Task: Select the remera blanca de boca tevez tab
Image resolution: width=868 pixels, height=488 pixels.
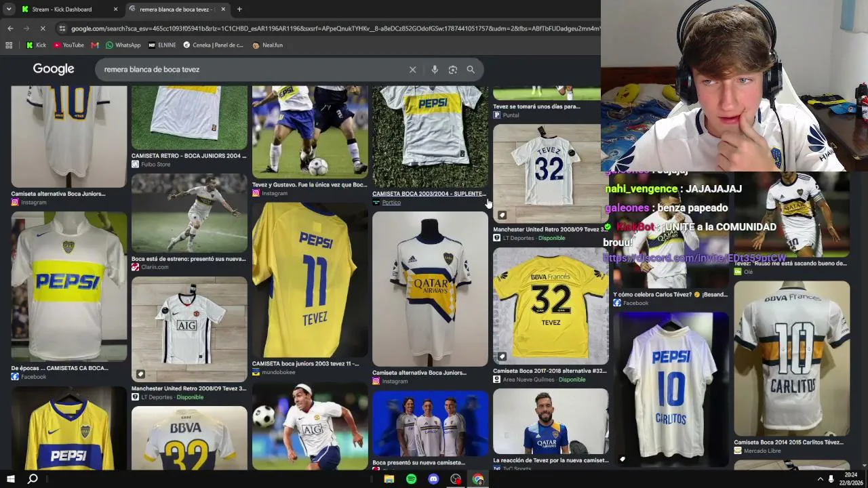Action: tap(178, 9)
